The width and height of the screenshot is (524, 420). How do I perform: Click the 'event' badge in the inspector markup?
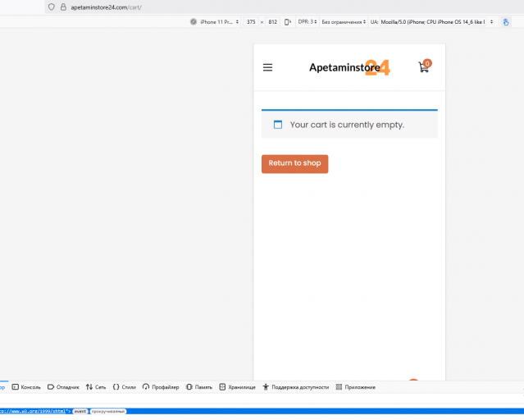pos(80,411)
